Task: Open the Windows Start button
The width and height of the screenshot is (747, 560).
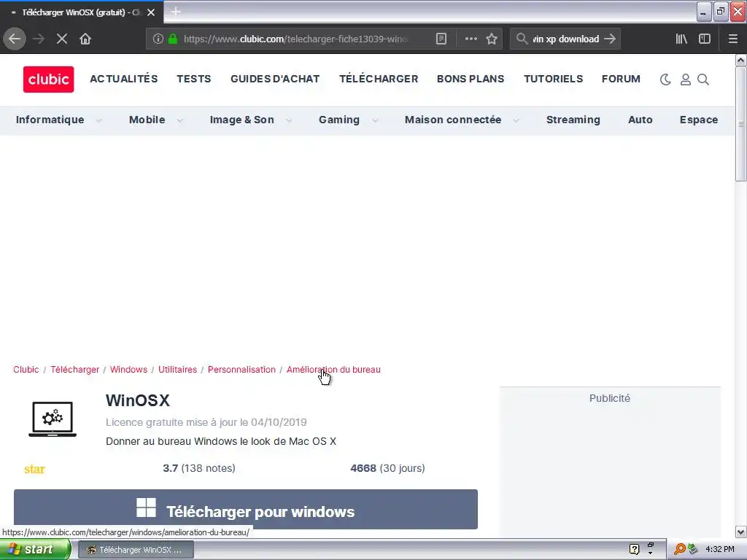Action: pyautogui.click(x=35, y=550)
